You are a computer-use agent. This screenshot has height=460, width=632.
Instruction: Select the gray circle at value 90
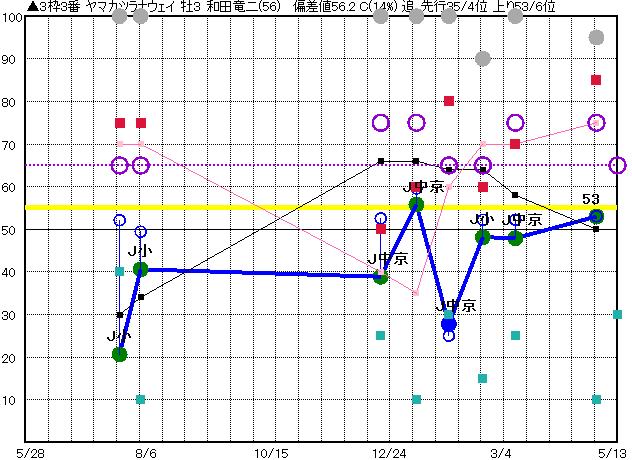pos(483,59)
